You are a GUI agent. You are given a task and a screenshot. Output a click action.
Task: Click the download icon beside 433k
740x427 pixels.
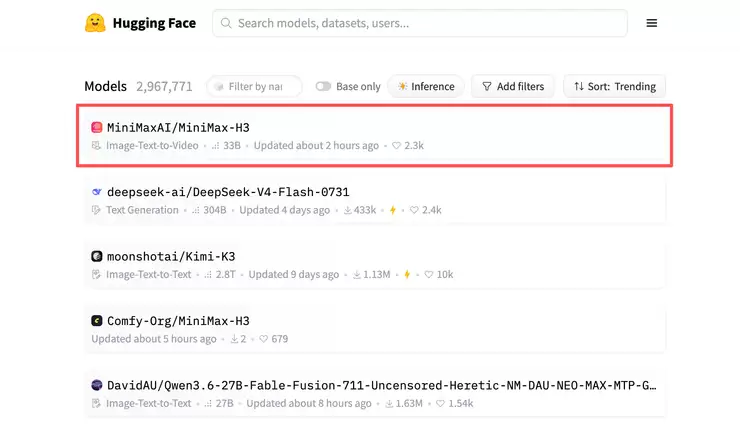click(x=347, y=210)
